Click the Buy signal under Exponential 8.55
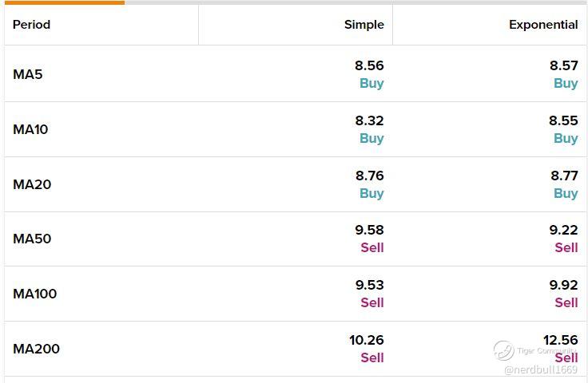Screen dimensions: 588x383 566,138
